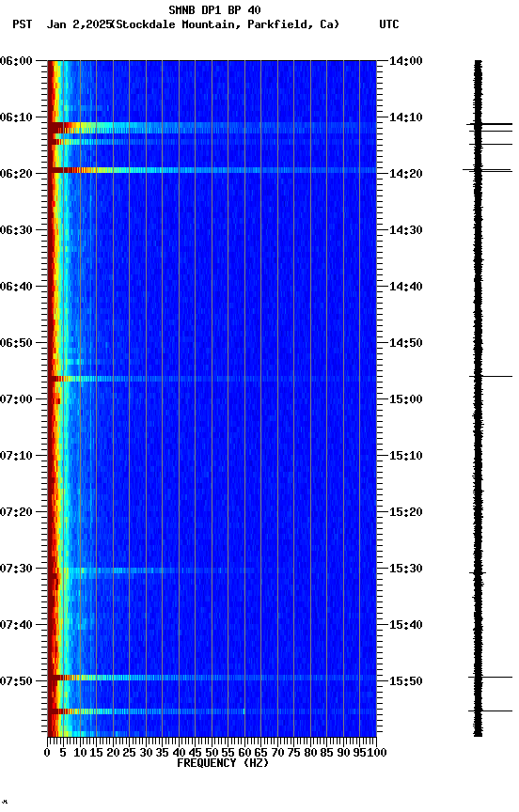Click the 25 Hz frequency tick label

click(130, 753)
